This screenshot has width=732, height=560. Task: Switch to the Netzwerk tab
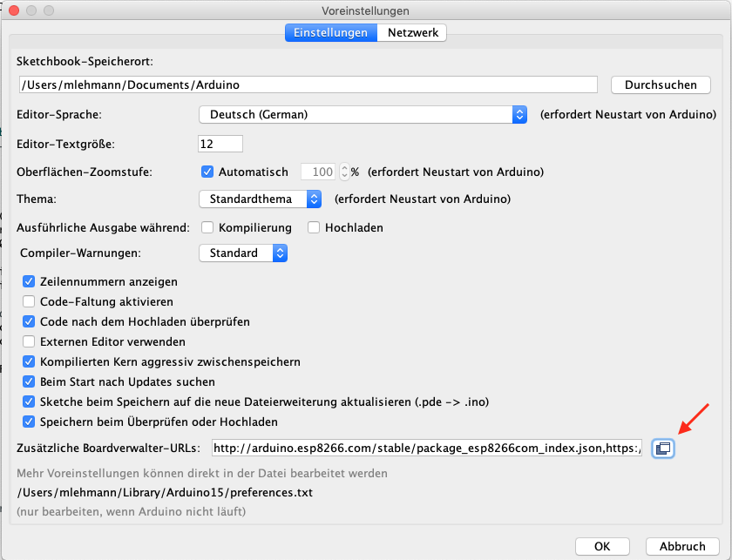click(412, 33)
